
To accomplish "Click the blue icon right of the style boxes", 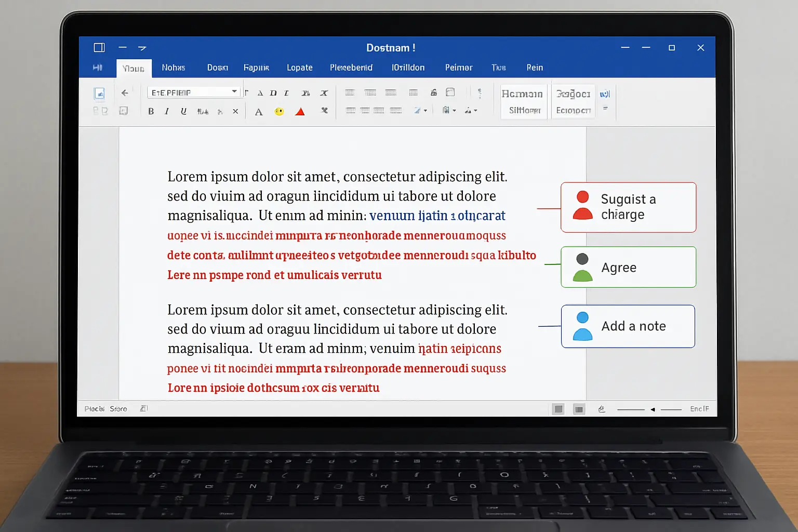I will [x=605, y=94].
